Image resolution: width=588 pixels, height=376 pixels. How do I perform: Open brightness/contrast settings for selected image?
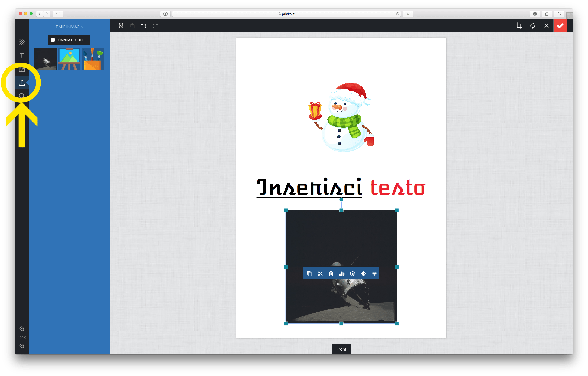click(364, 274)
